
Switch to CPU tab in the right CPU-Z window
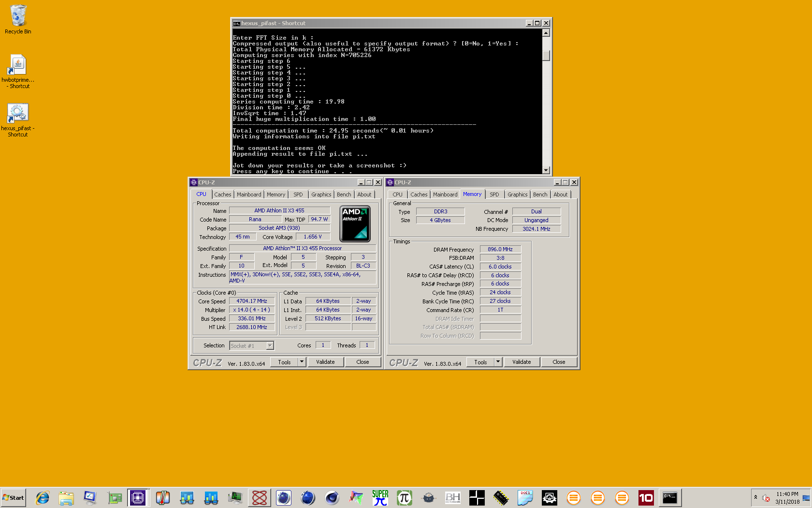(398, 194)
